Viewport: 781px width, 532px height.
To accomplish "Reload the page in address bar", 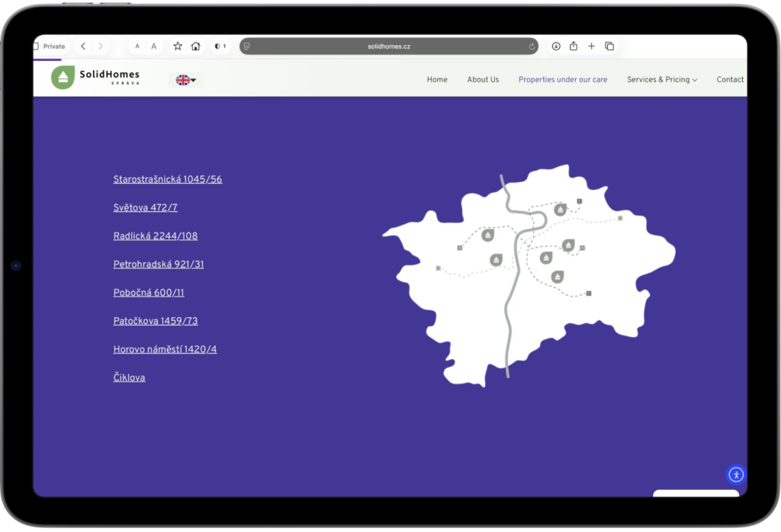I will 532,46.
